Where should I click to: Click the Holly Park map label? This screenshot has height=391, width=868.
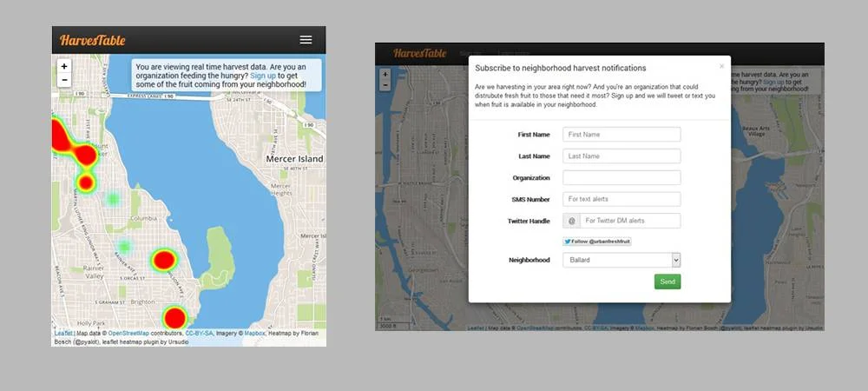point(91,323)
